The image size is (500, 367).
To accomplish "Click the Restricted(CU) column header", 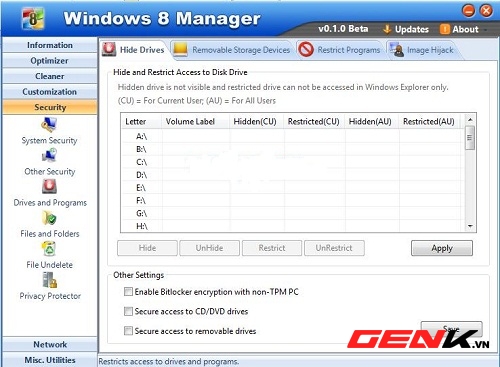I will point(314,122).
